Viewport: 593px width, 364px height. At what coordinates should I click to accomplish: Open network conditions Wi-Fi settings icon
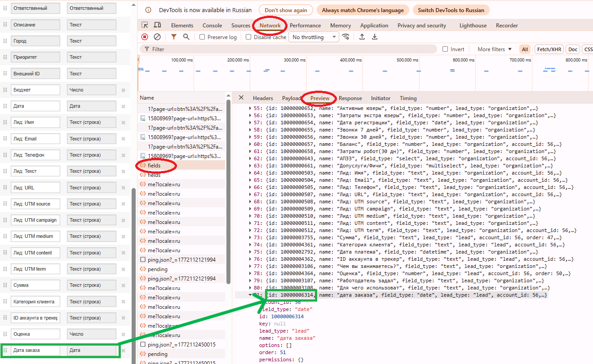pos(345,37)
